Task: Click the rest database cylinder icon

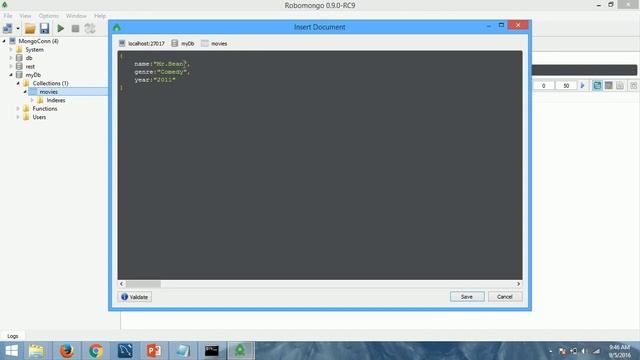Action: (x=19, y=66)
